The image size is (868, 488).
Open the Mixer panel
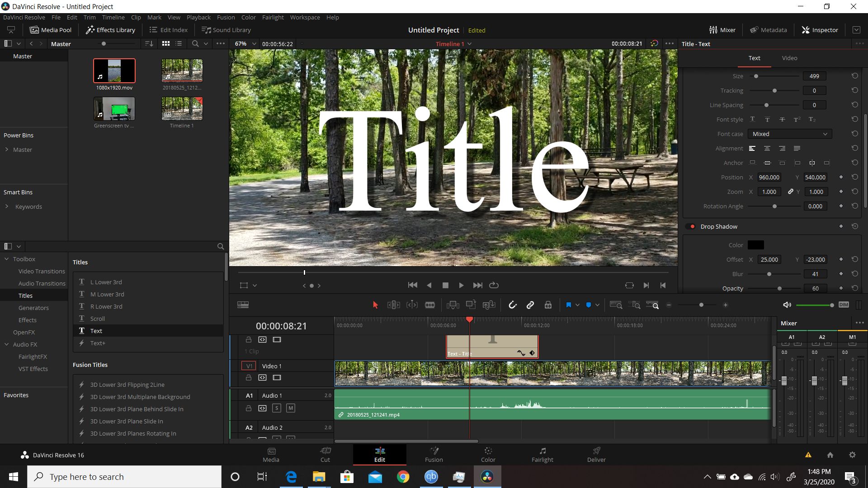coord(722,30)
